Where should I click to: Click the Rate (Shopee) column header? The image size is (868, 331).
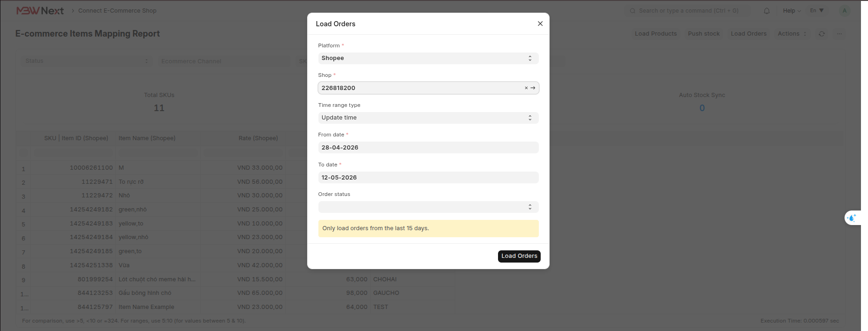[x=258, y=138]
